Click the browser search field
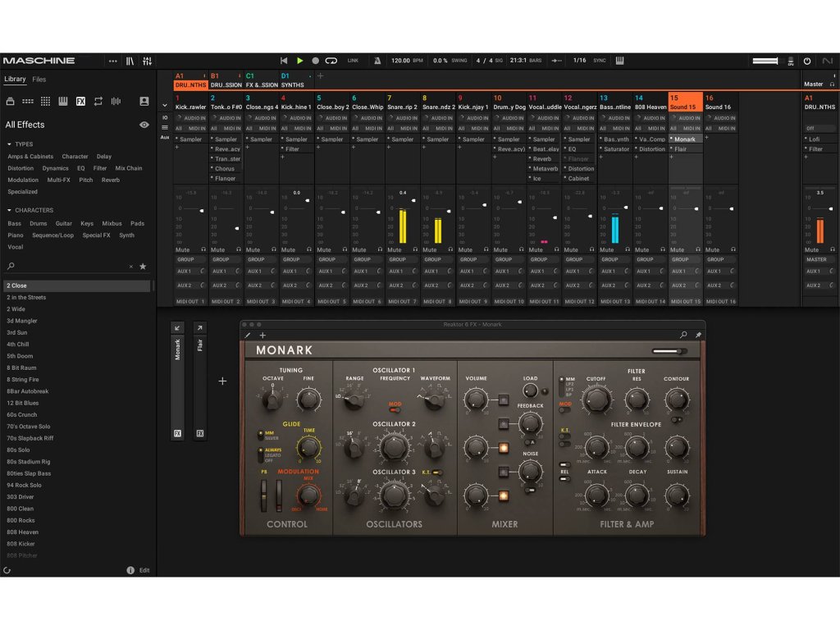This screenshot has width=840, height=630. [x=70, y=267]
